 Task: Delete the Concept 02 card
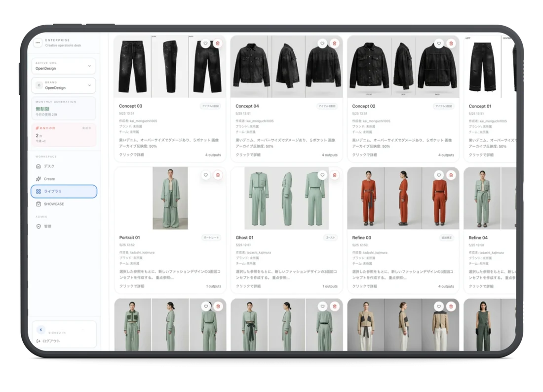click(x=451, y=43)
